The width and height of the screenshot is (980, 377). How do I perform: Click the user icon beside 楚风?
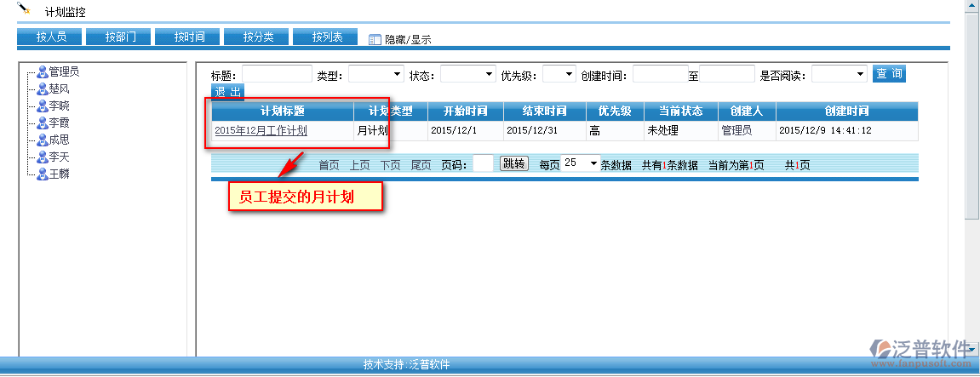coord(42,89)
